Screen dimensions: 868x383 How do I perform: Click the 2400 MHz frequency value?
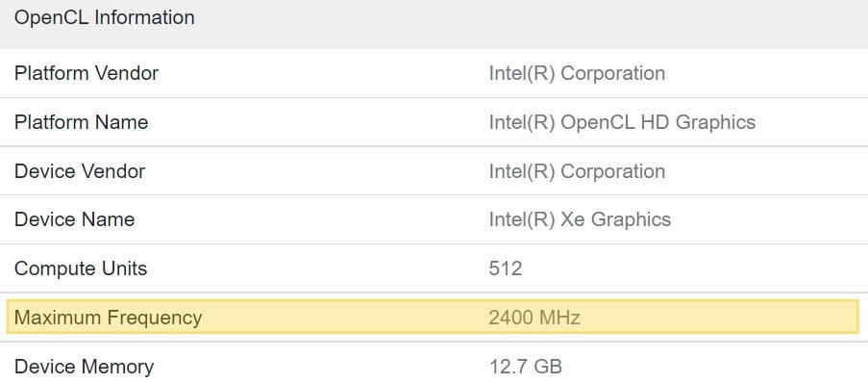(534, 318)
